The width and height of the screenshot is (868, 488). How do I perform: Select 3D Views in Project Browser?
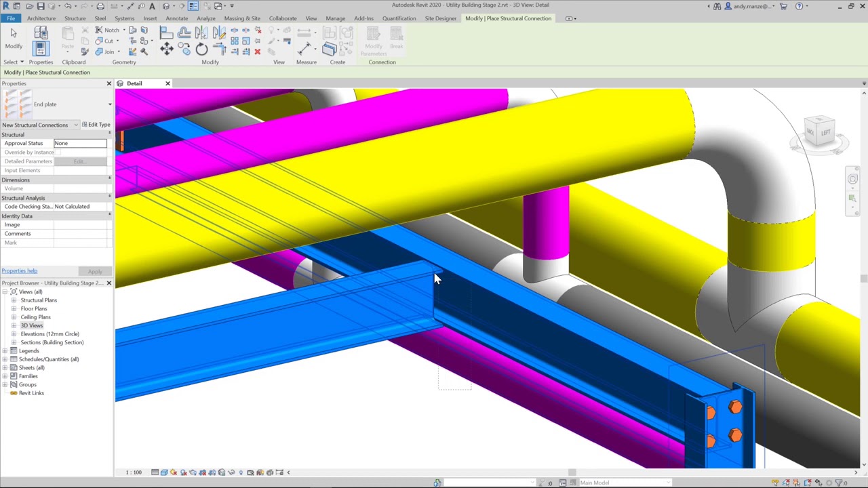pyautogui.click(x=31, y=326)
